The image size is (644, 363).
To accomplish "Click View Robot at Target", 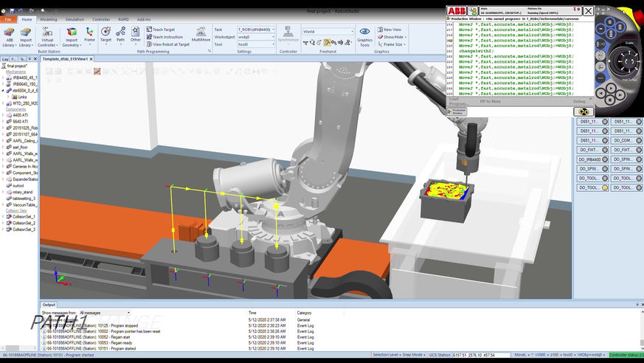I will (168, 44).
